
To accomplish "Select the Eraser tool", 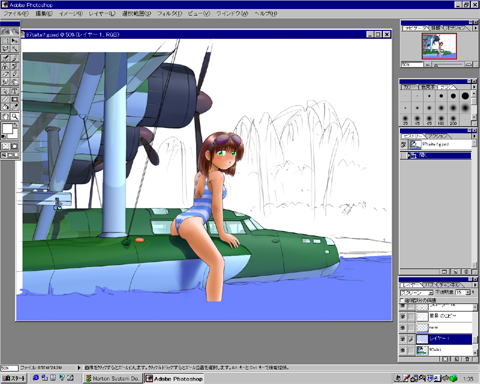I will click(6, 74).
